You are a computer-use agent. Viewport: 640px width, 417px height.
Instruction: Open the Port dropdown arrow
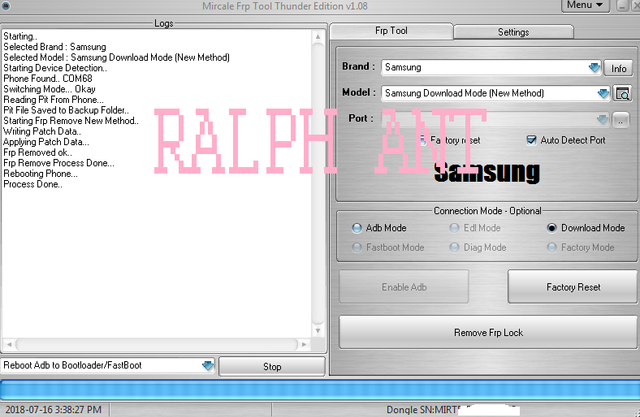pos(602,120)
